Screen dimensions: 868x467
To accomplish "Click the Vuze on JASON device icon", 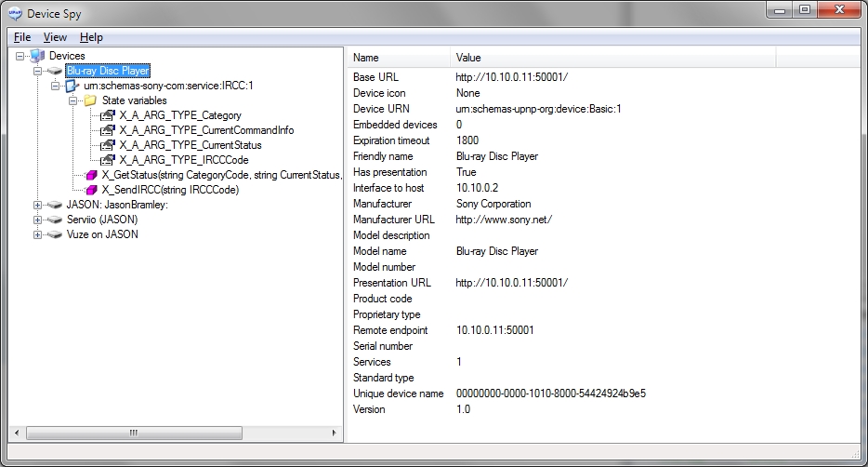I will tap(55, 234).
